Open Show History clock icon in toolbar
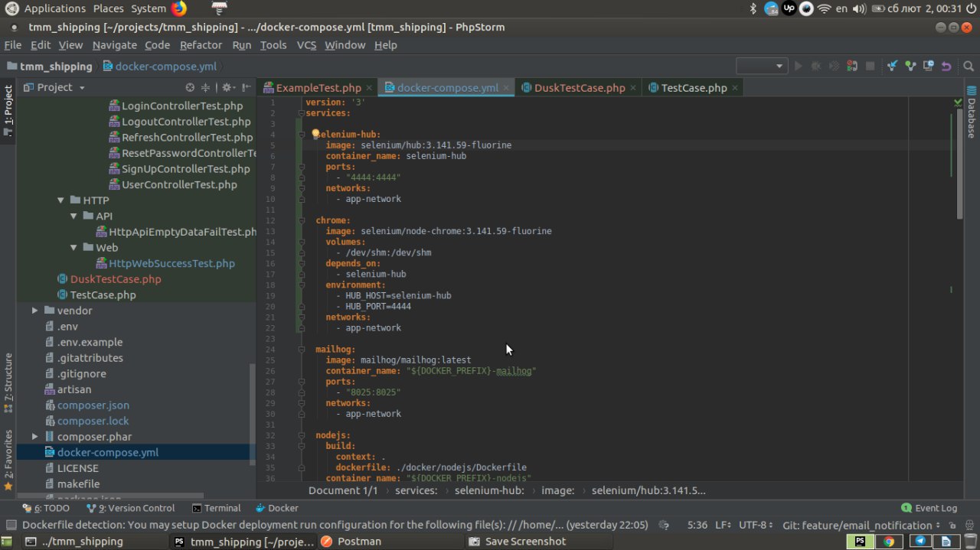Screen dimensions: 980x550 [x=929, y=67]
